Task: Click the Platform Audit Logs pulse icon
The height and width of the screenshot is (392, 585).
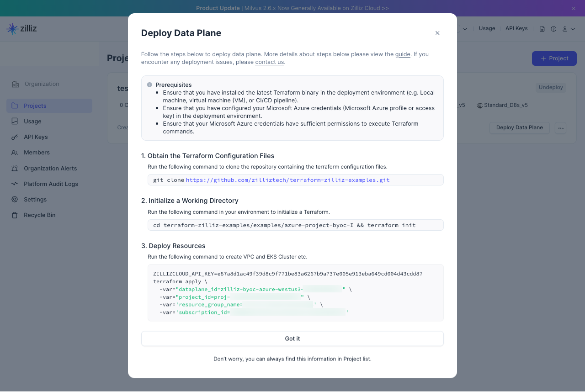Action: click(x=15, y=184)
